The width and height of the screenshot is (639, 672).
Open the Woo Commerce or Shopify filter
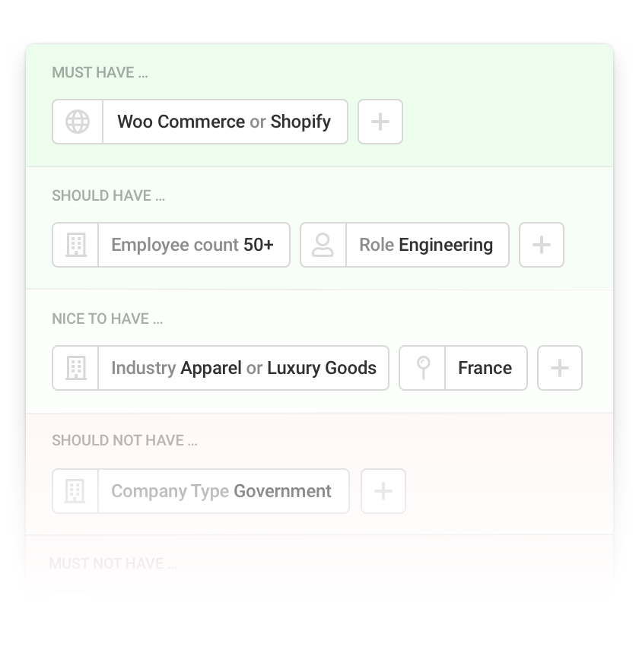[224, 122]
